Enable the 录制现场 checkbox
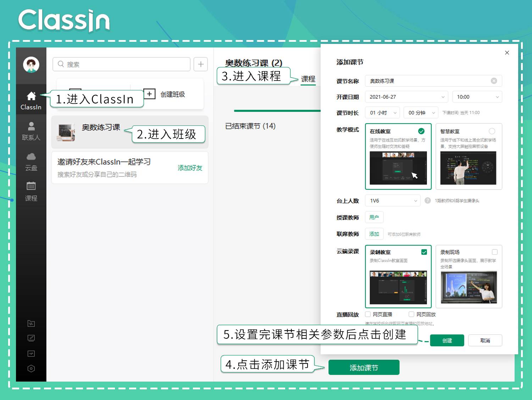This screenshot has width=532, height=400. point(495,252)
